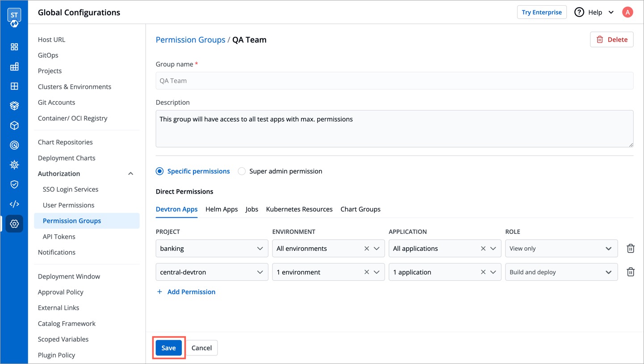Viewport: 644px width, 364px height.
Task: Select Super admin permission radio button
Action: (242, 171)
